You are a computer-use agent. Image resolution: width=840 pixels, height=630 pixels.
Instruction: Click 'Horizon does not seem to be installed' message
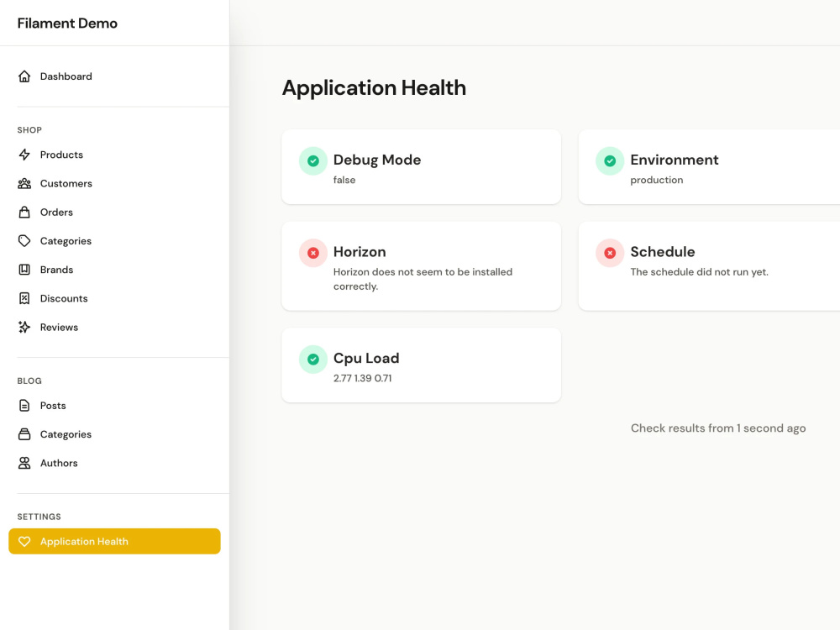coord(423,279)
